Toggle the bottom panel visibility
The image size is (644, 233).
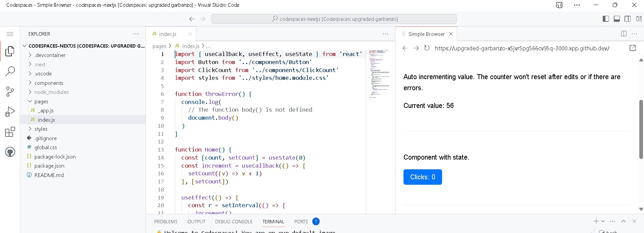click(616, 19)
